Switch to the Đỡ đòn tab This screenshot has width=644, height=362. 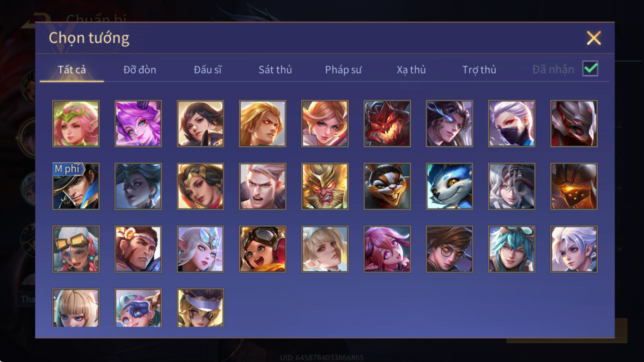140,70
